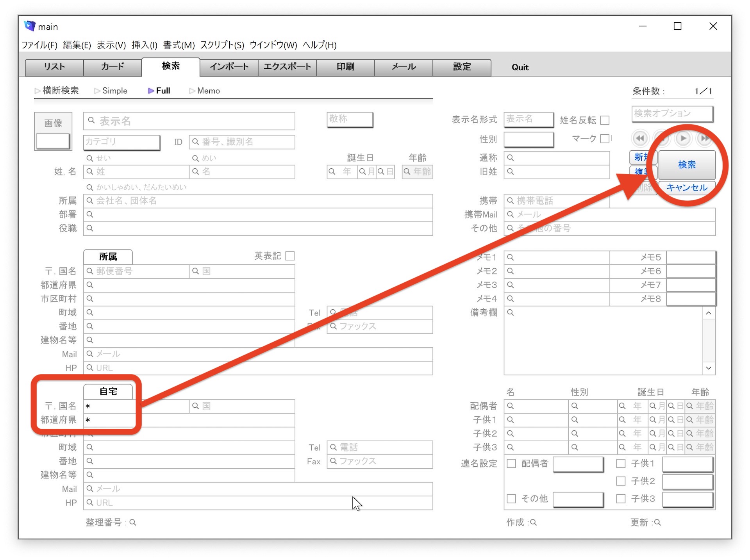Click the main app logo icon
The width and height of the screenshot is (750, 560).
tap(30, 26)
